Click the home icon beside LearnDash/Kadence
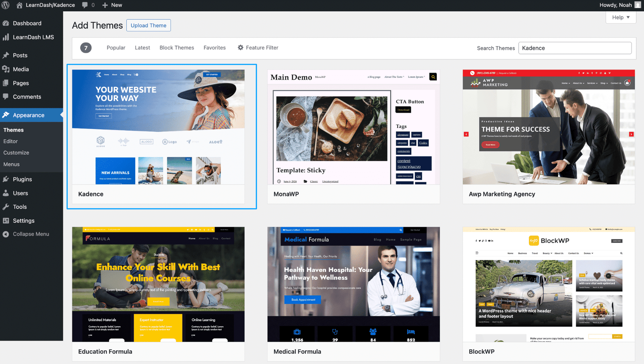Image resolution: width=644 pixels, height=364 pixels. click(x=19, y=5)
